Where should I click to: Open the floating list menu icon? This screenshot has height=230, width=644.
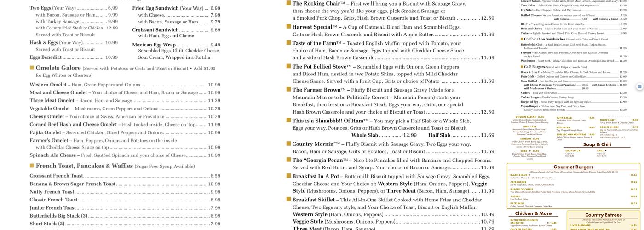coord(639,86)
